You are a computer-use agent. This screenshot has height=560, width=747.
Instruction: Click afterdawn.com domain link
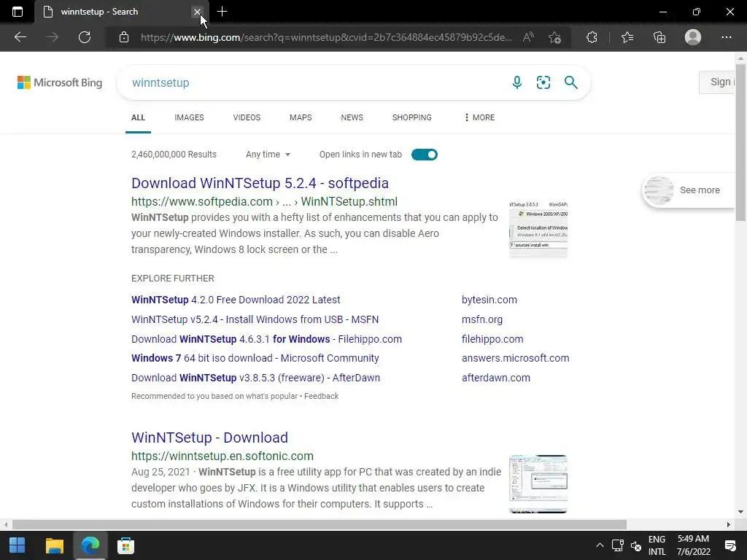(x=496, y=378)
